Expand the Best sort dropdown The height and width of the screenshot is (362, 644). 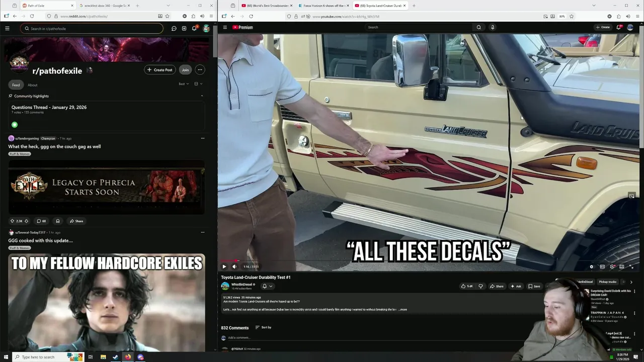184,84
